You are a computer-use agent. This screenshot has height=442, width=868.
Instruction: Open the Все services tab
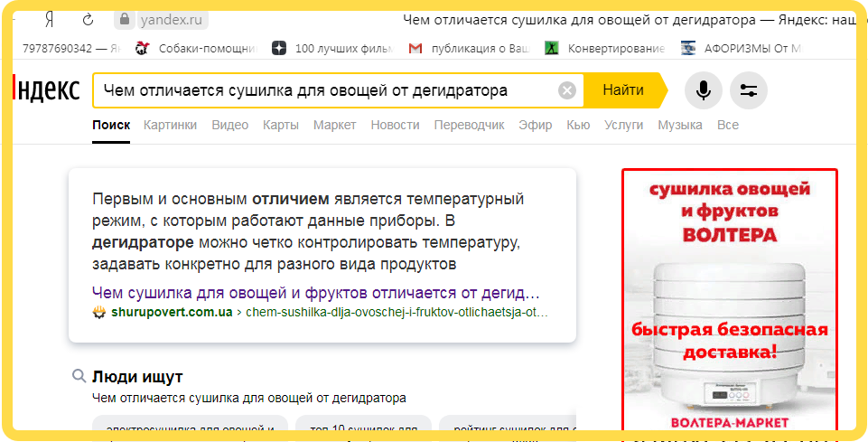pos(728,125)
